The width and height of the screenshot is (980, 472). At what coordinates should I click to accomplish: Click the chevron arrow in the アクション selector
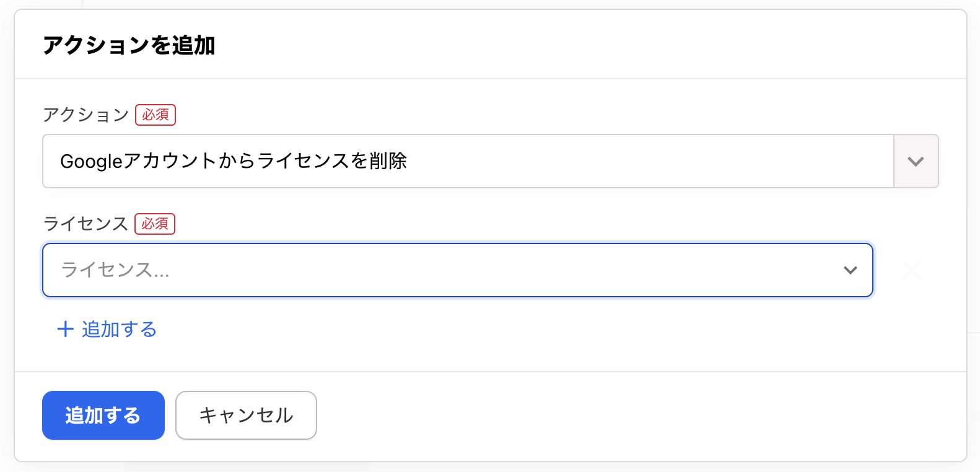(916, 162)
